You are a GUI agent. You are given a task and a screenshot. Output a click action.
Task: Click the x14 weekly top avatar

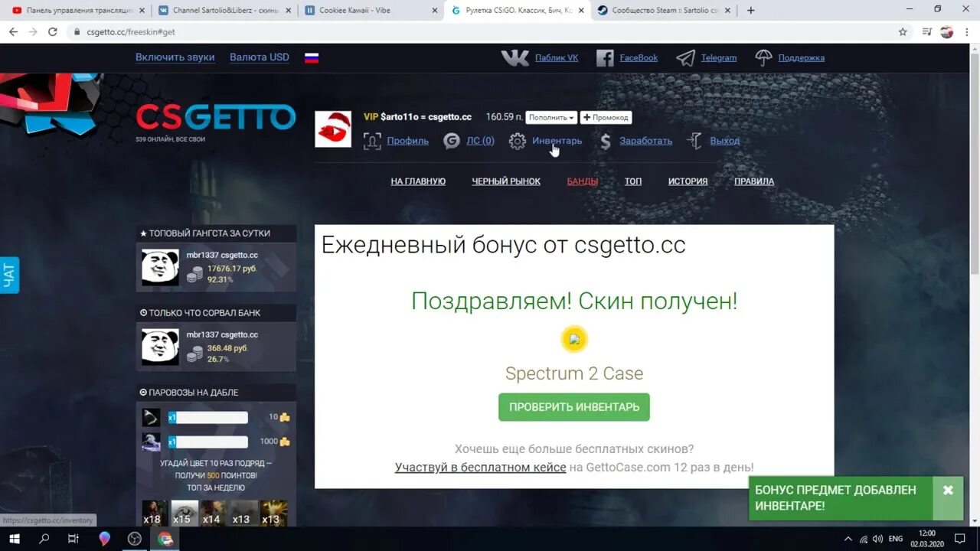click(214, 513)
